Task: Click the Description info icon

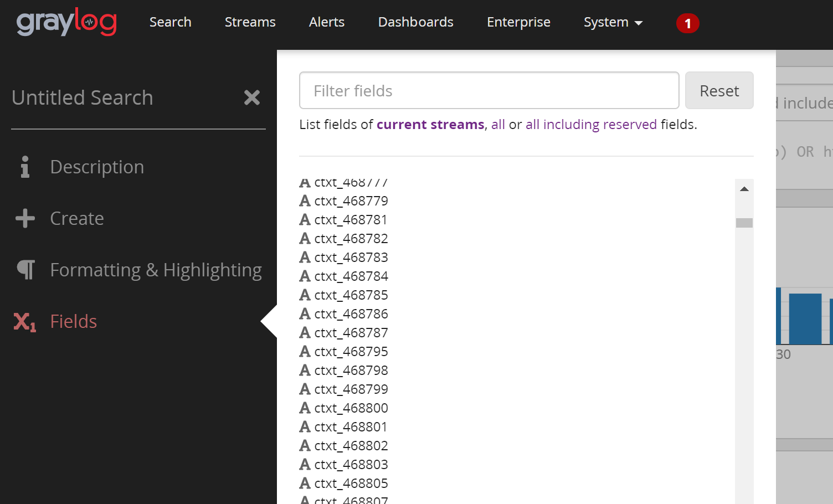Action: pyautogui.click(x=25, y=167)
